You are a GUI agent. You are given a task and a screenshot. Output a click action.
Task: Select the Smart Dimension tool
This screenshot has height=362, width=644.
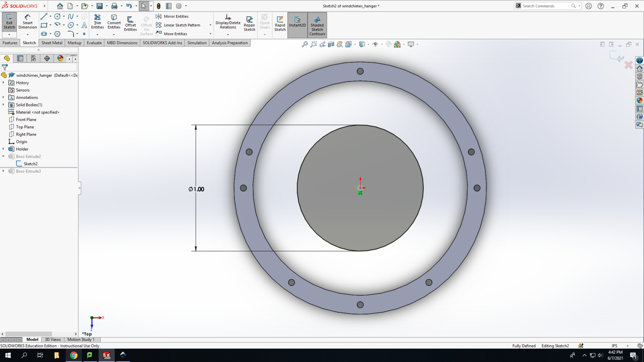pyautogui.click(x=28, y=22)
